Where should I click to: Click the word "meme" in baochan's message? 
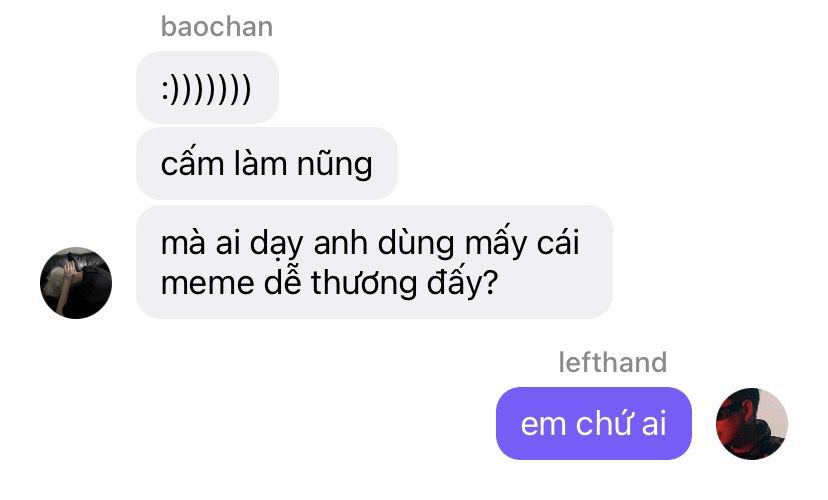pos(208,283)
